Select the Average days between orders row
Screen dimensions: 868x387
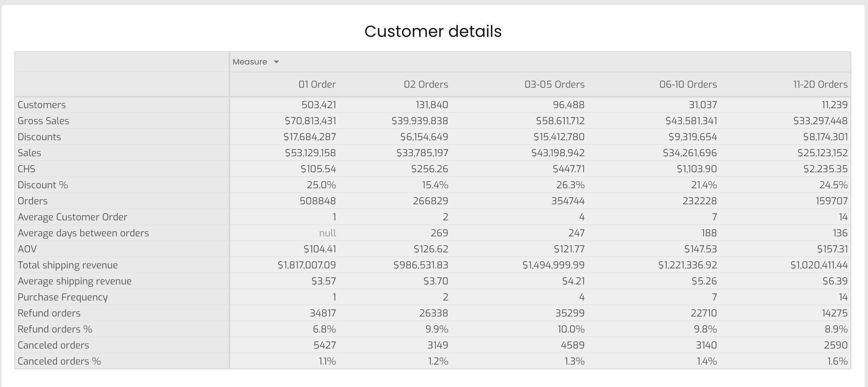pyautogui.click(x=433, y=233)
